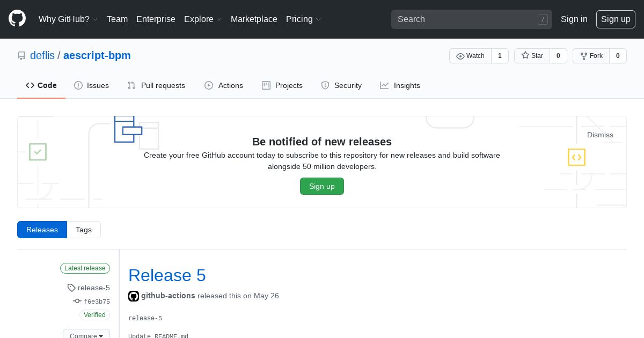This screenshot has width=644, height=338.
Task: Click the green Sign up banner button
Action: (x=322, y=186)
